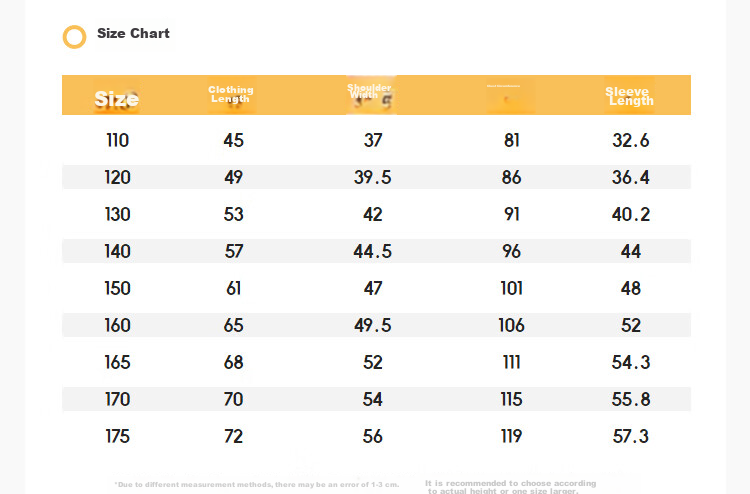Click the 101 value in size 150 row
Image resolution: width=750 pixels, height=494 pixels.
click(511, 288)
